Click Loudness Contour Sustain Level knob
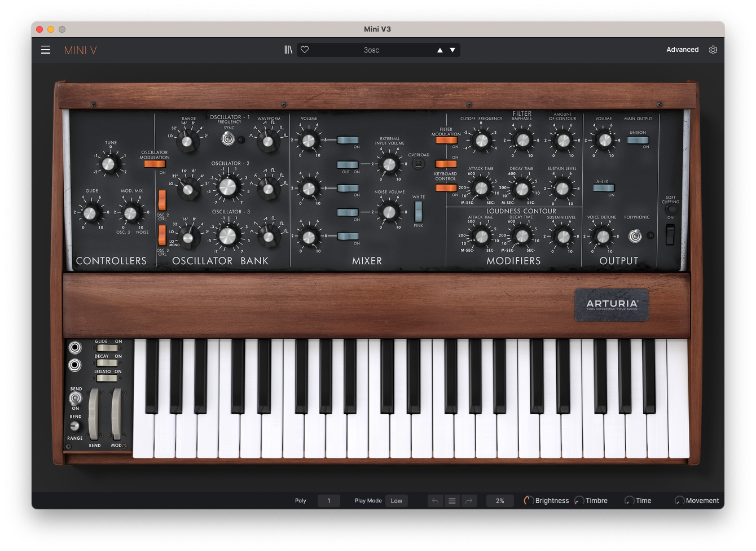 (562, 237)
